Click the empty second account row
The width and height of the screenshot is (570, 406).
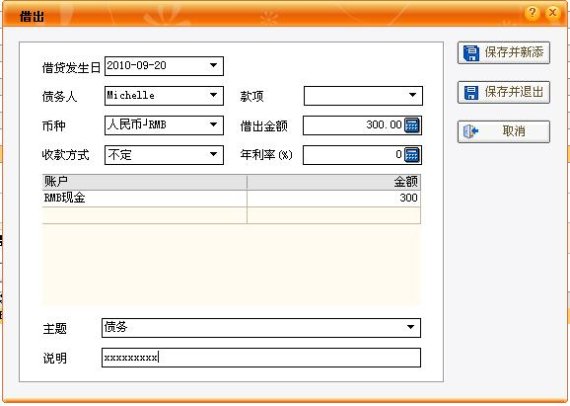tap(231, 215)
